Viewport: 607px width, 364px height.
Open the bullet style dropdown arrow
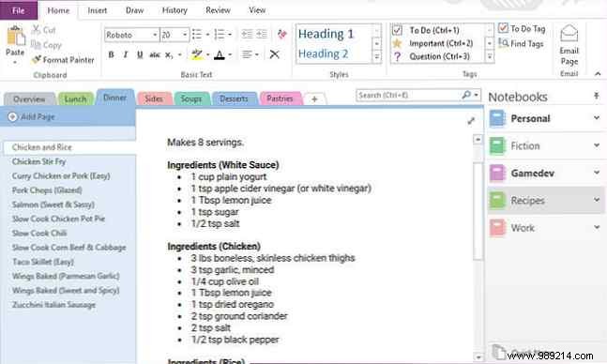[x=207, y=35]
